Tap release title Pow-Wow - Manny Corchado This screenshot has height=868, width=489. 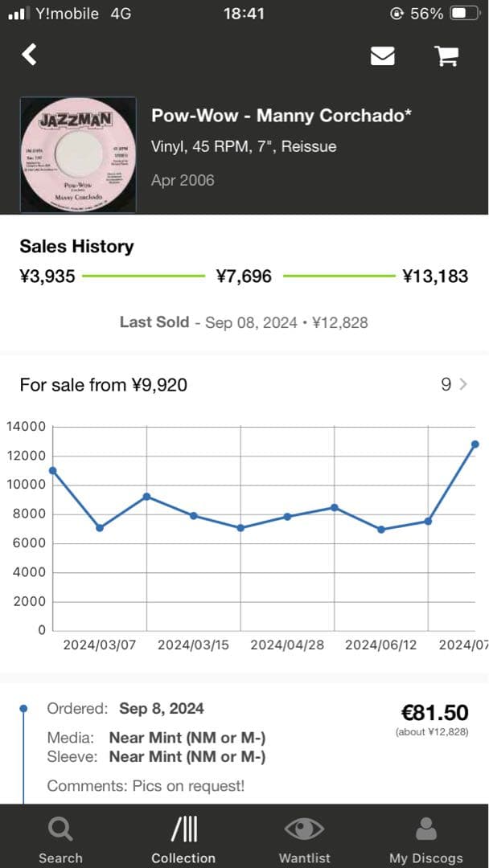[281, 116]
